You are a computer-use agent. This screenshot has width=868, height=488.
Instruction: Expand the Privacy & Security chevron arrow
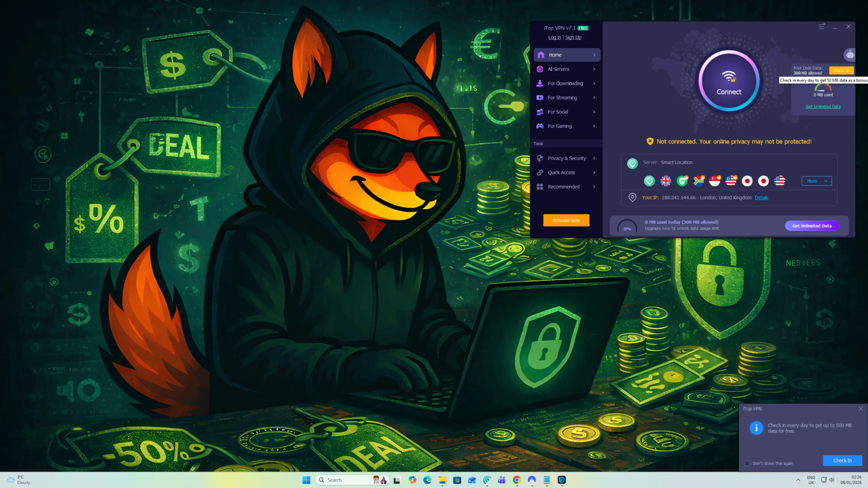click(594, 158)
